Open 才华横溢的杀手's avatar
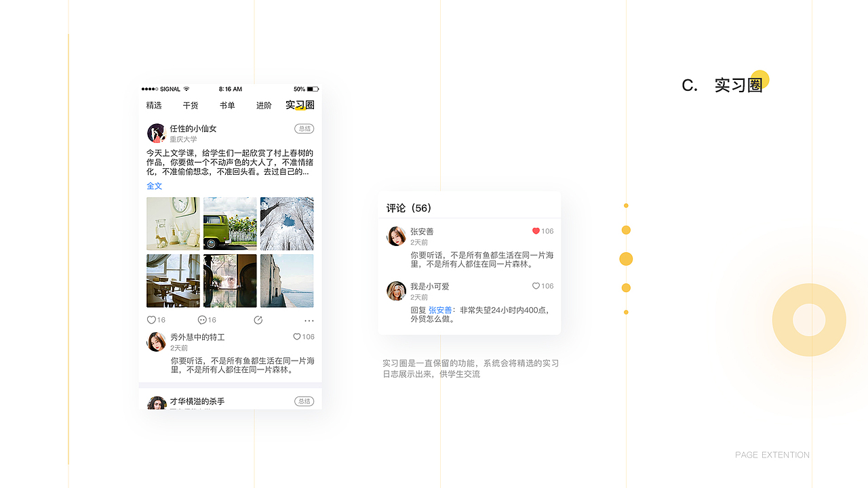Image resolution: width=868 pixels, height=488 pixels. pos(157,403)
